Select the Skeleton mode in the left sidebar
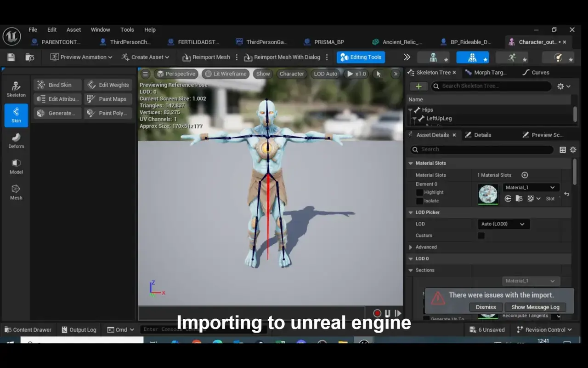588x368 pixels. 16,88
